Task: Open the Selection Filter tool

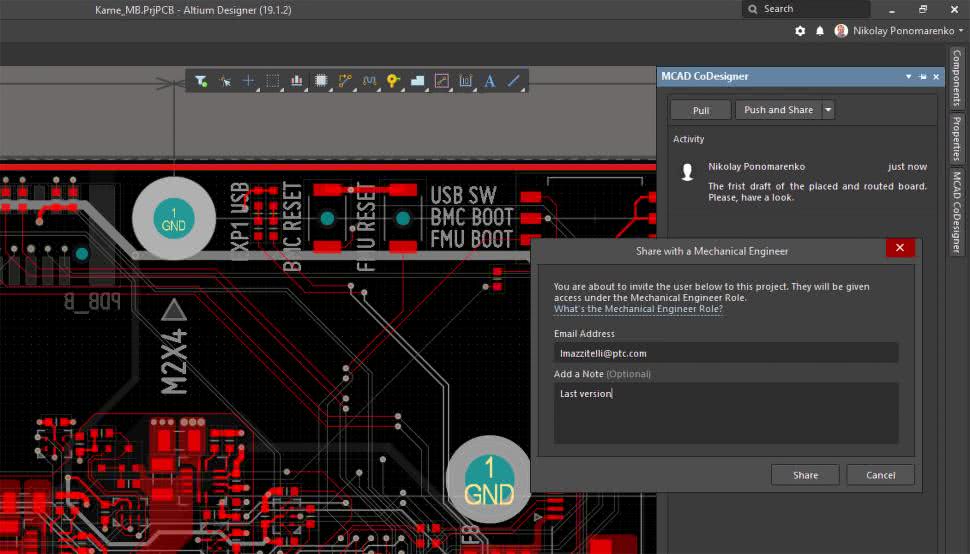Action: (x=201, y=81)
